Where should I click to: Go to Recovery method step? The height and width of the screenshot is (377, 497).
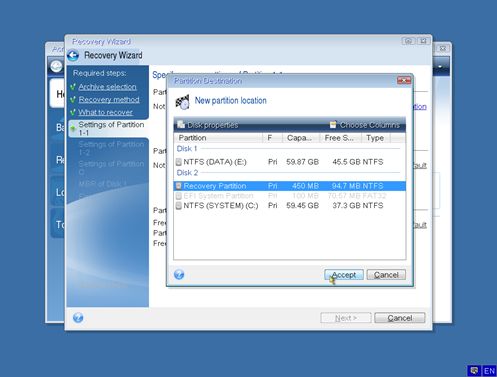point(109,100)
